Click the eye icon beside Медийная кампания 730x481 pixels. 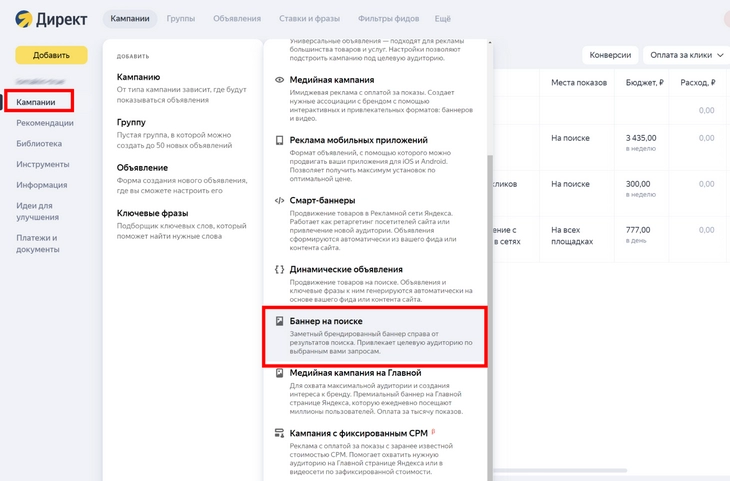(279, 80)
